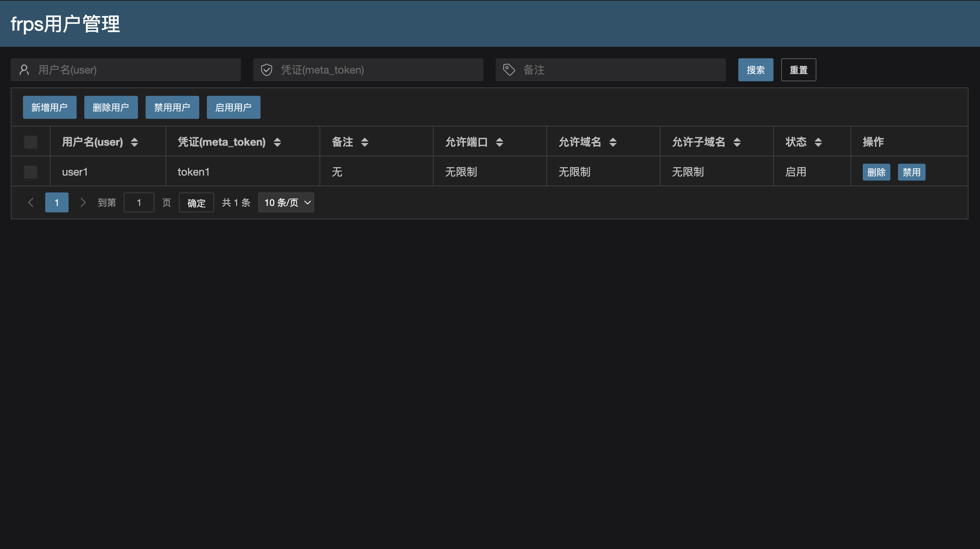Sort by 允许域名 column arrows
980x549 pixels.
pos(613,142)
